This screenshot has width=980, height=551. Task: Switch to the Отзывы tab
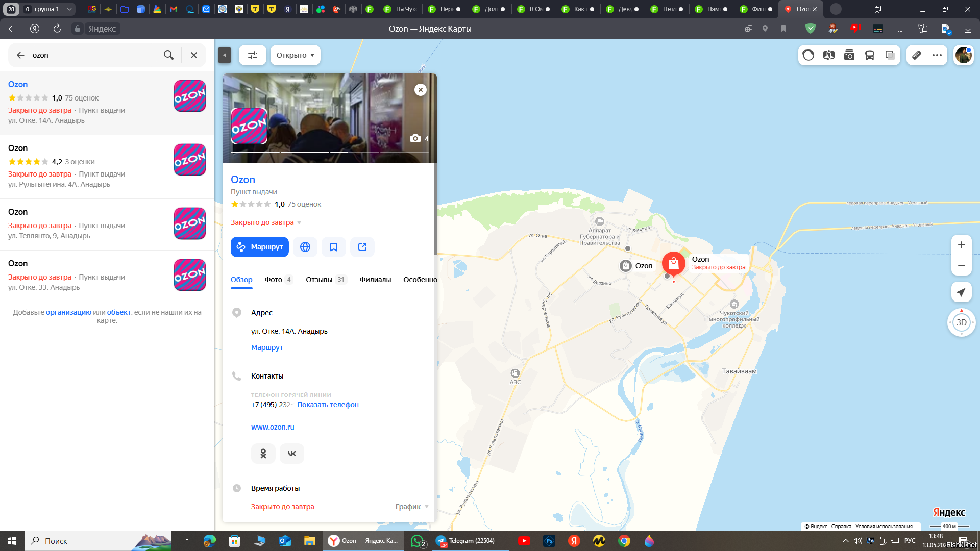click(326, 280)
